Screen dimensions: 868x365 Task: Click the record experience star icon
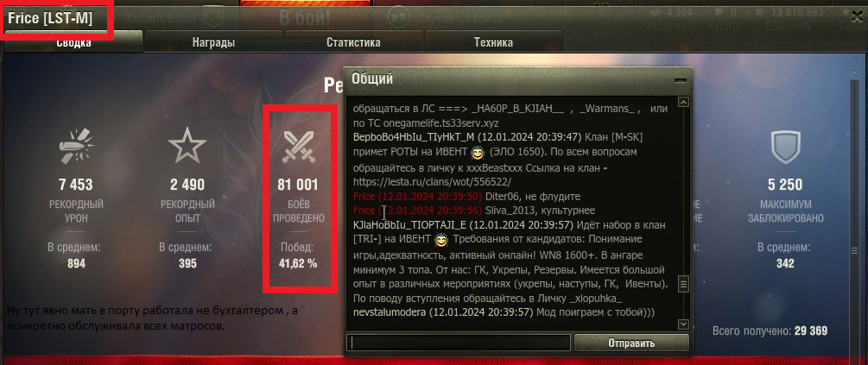pyautogui.click(x=187, y=145)
